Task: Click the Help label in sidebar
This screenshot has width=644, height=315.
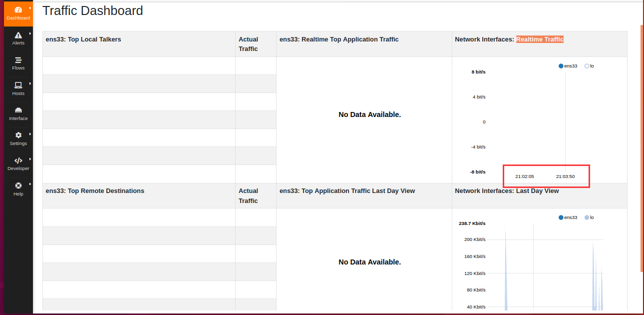Action: 18,194
